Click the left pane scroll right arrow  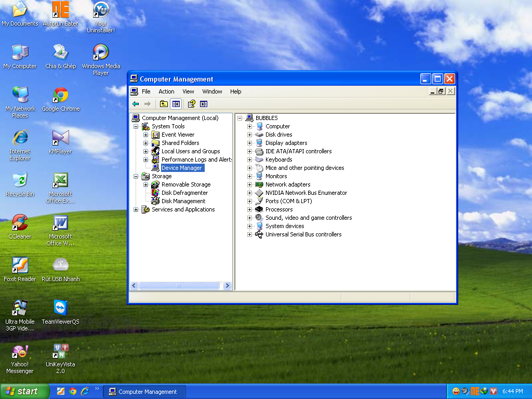point(228,286)
